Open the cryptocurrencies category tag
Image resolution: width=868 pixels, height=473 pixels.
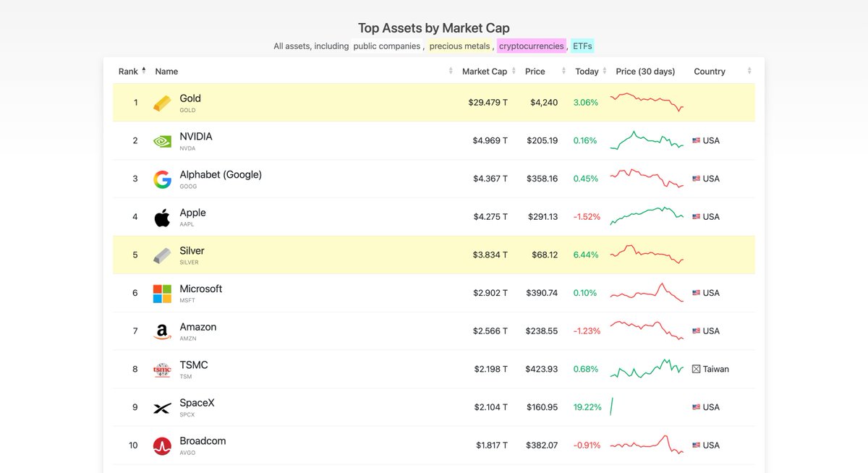[532, 46]
